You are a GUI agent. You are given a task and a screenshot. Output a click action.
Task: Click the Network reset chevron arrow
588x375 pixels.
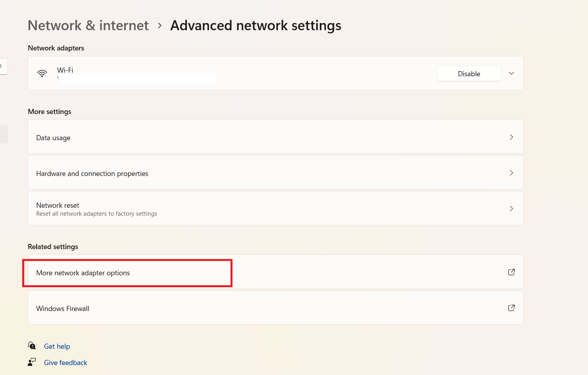pyautogui.click(x=511, y=209)
